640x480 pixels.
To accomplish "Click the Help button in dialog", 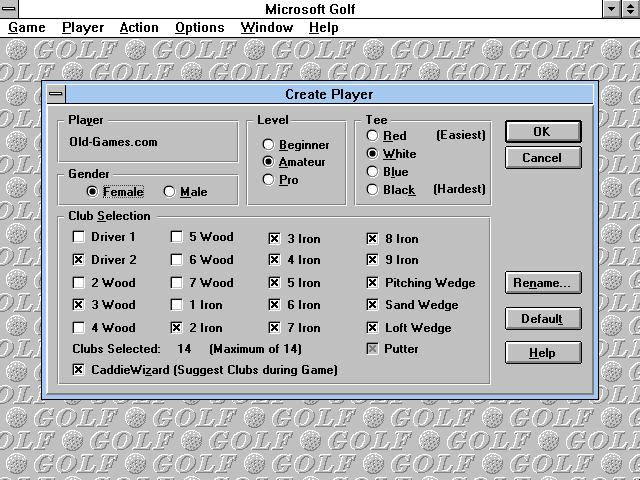I will click(543, 353).
